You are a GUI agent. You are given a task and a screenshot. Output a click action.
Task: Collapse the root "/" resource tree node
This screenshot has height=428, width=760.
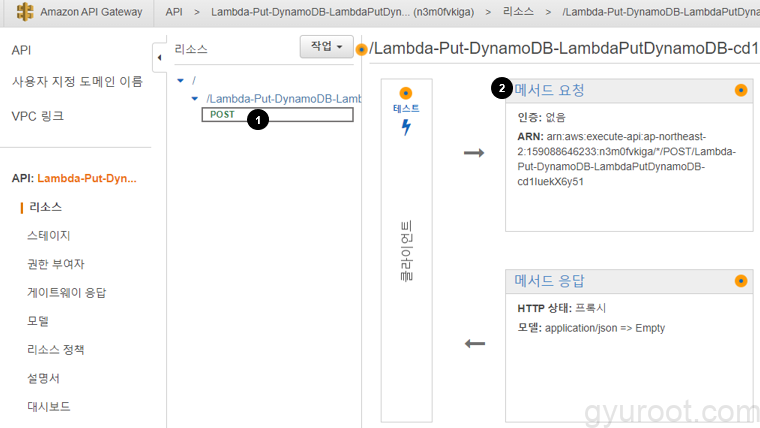(180, 80)
